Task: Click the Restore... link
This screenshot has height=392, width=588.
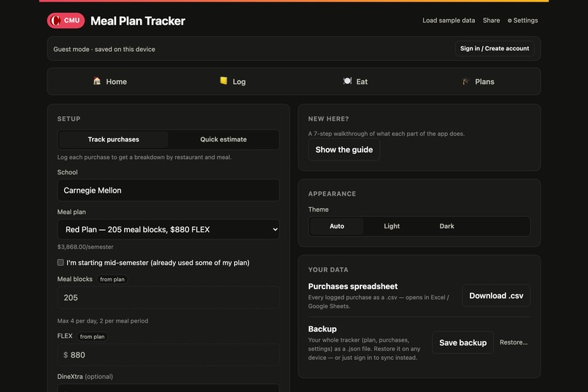Action: [514, 342]
